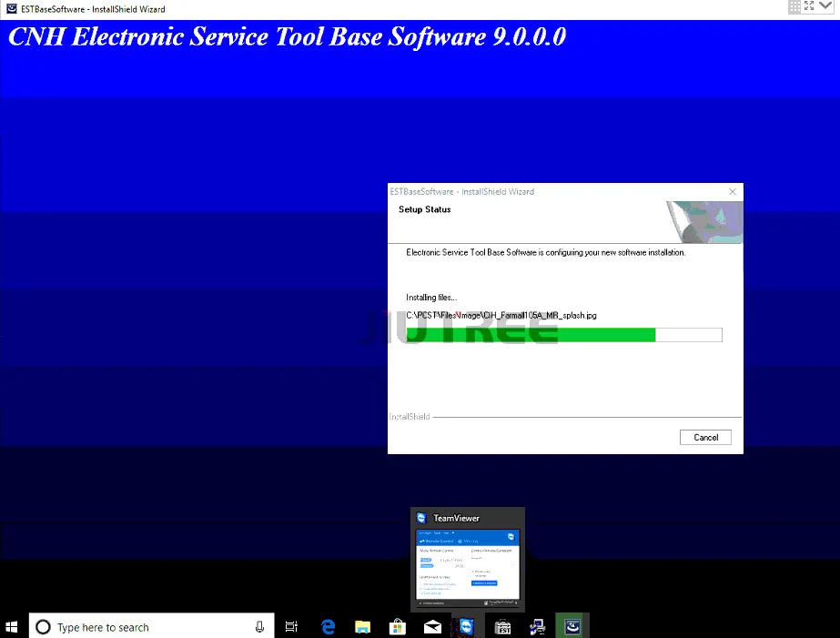Image resolution: width=840 pixels, height=638 pixels.
Task: Click the TeamViewer label in preview popup
Action: pos(456,518)
